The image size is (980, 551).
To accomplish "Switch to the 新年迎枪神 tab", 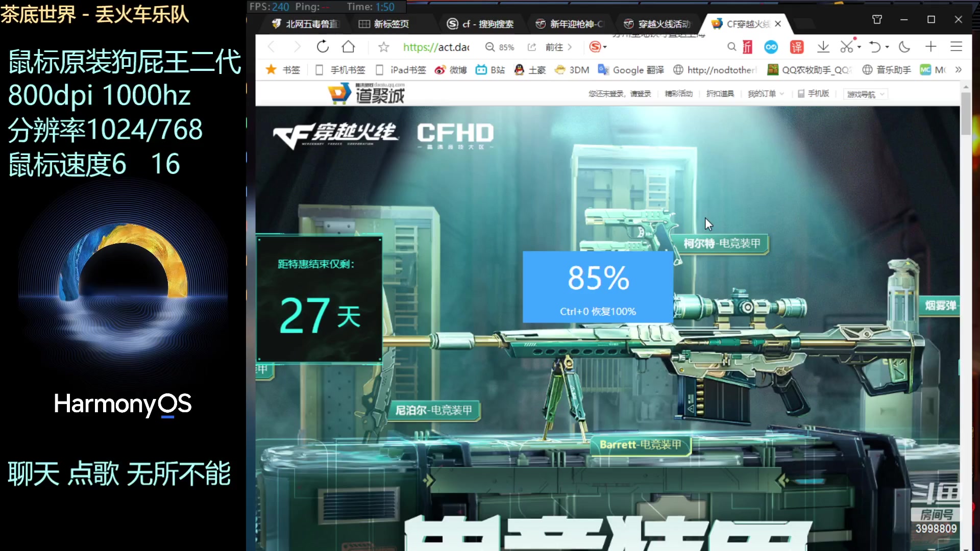I will pyautogui.click(x=569, y=23).
